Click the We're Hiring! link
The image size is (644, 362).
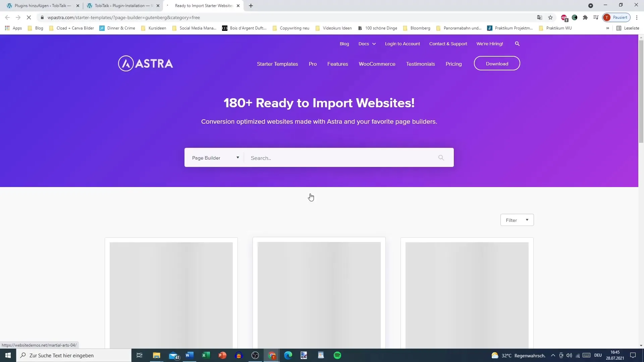pos(489,44)
